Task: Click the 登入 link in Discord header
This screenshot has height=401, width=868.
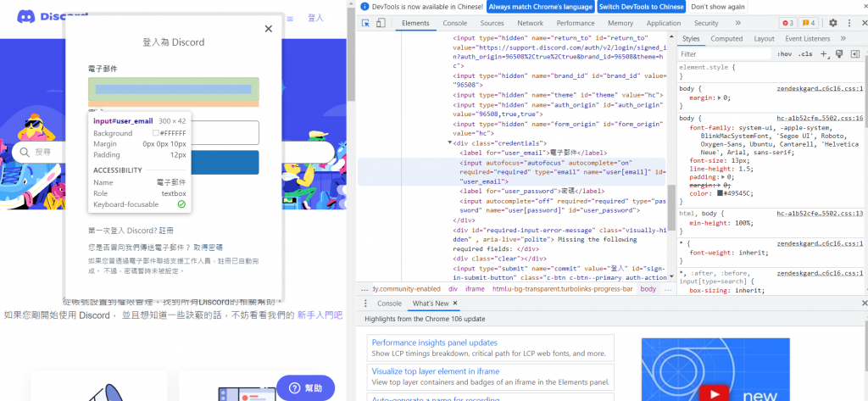Action: 315,18
